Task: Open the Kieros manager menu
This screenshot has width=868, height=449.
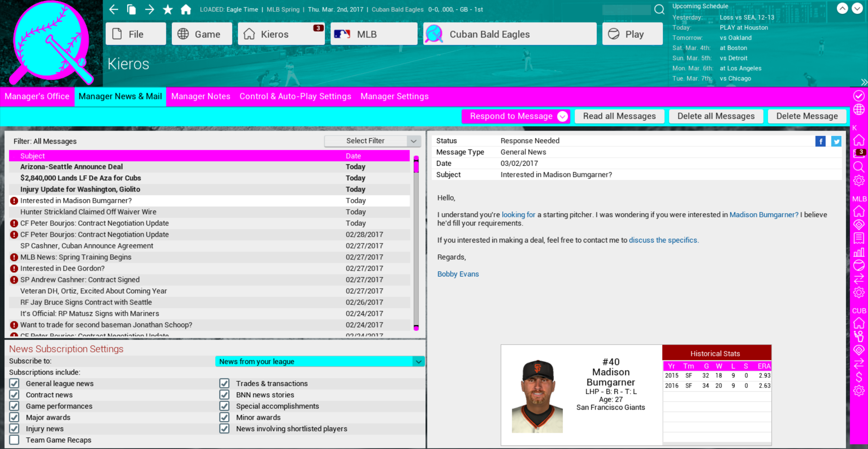Action: (281, 34)
